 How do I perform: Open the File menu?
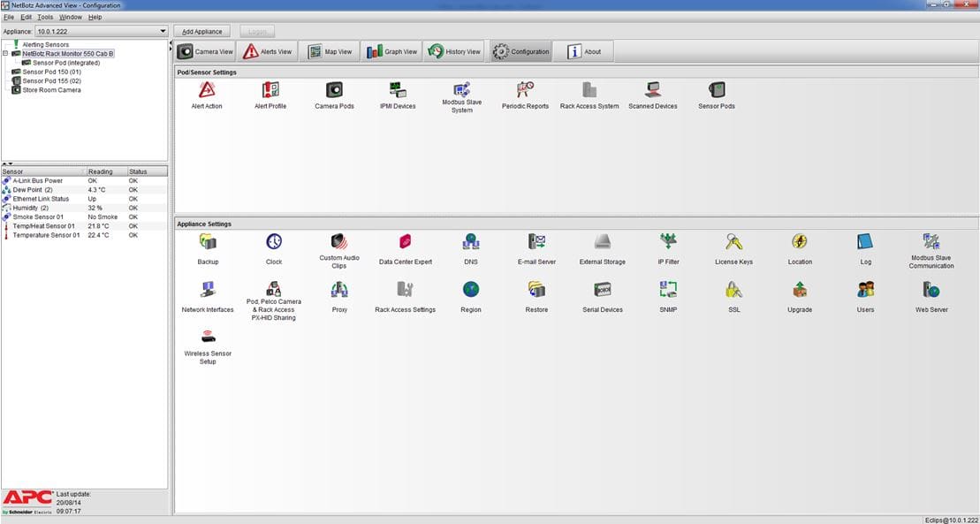(x=9, y=17)
